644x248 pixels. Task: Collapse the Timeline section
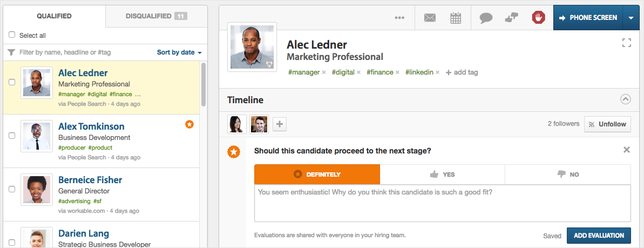pyautogui.click(x=626, y=99)
